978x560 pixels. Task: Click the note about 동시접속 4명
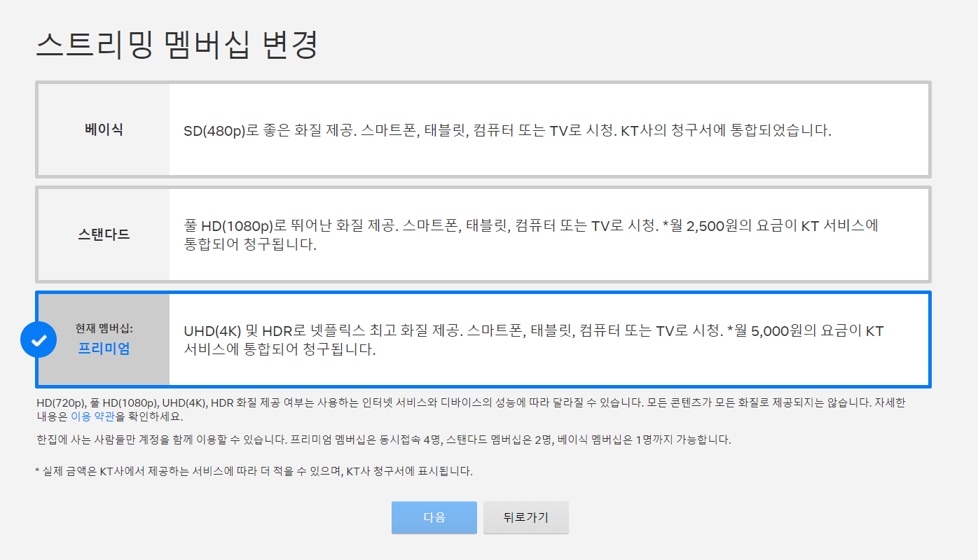click(383, 440)
